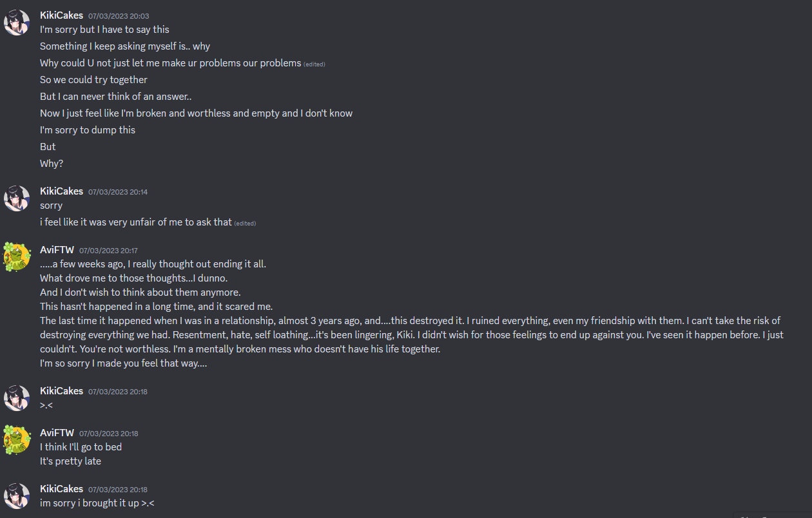Click the 07/03/2023 20:03 timestamp
Image resolution: width=812 pixels, height=518 pixels.
pyautogui.click(x=119, y=16)
